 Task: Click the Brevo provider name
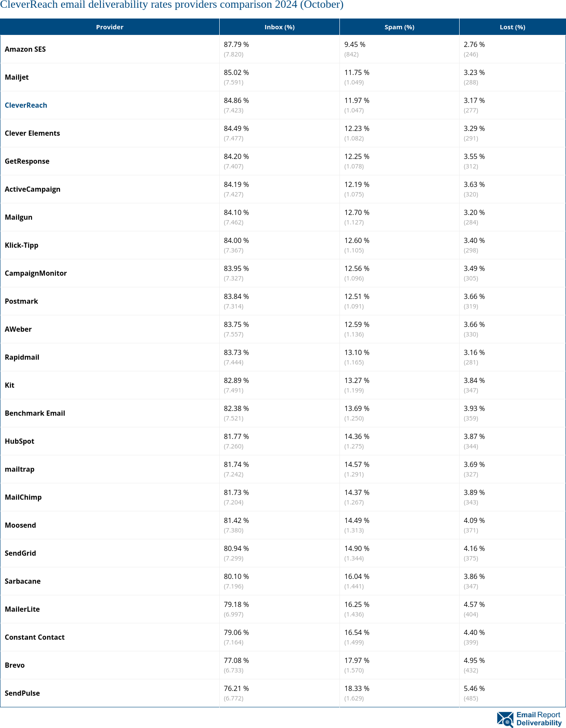tap(15, 665)
